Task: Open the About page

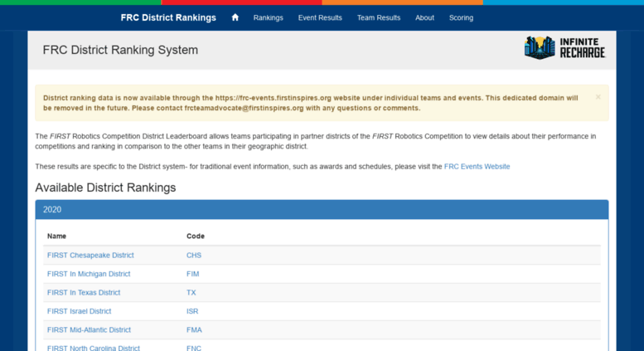Action: point(424,17)
